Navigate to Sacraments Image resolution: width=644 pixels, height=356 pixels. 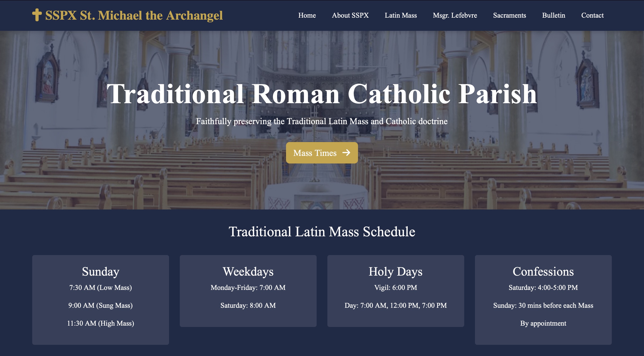pos(510,15)
